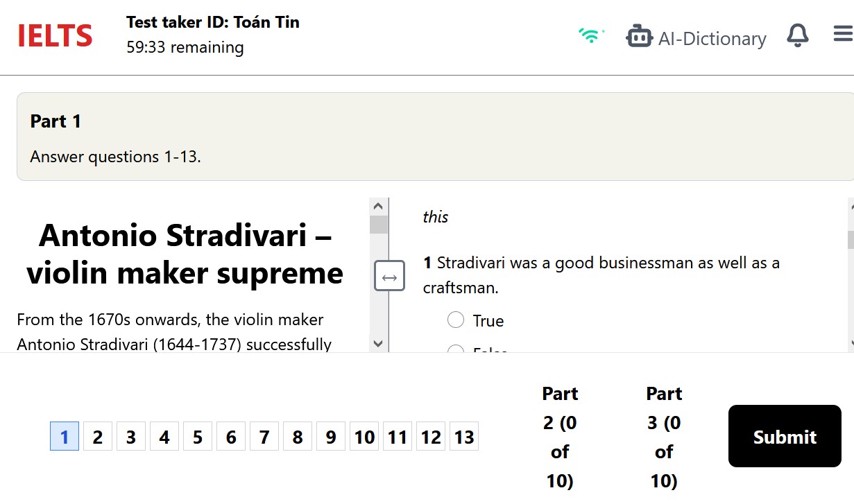Jump to question 13
This screenshot has width=854, height=504.
pos(464,437)
